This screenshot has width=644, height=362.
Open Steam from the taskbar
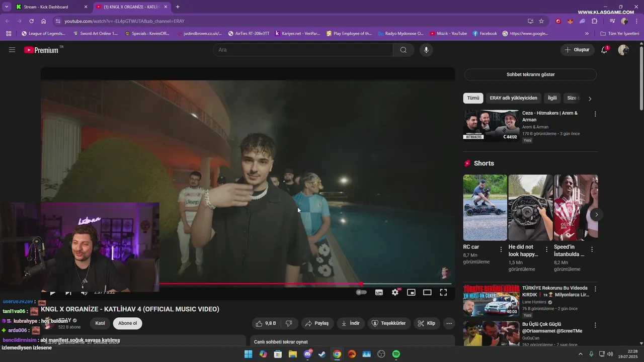[x=322, y=354]
